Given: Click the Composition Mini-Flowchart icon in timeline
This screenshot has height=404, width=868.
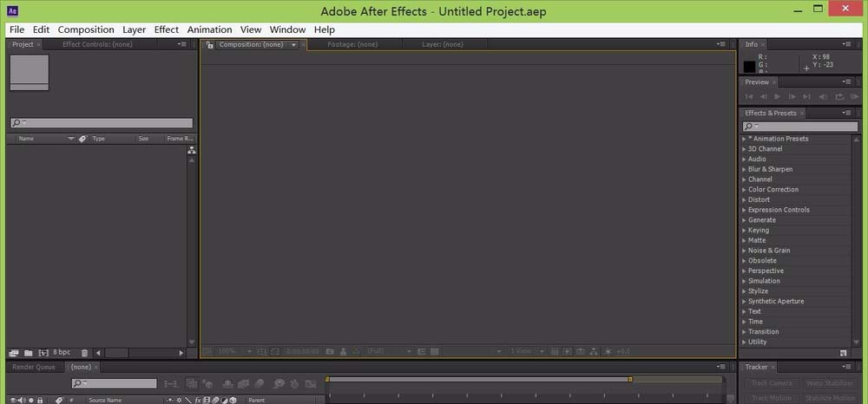Looking at the screenshot, I should [172, 383].
